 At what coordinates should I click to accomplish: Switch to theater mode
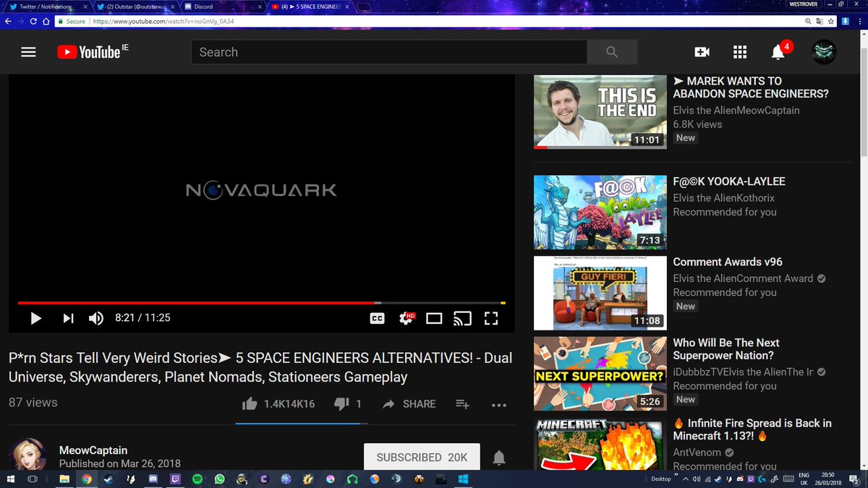point(434,318)
